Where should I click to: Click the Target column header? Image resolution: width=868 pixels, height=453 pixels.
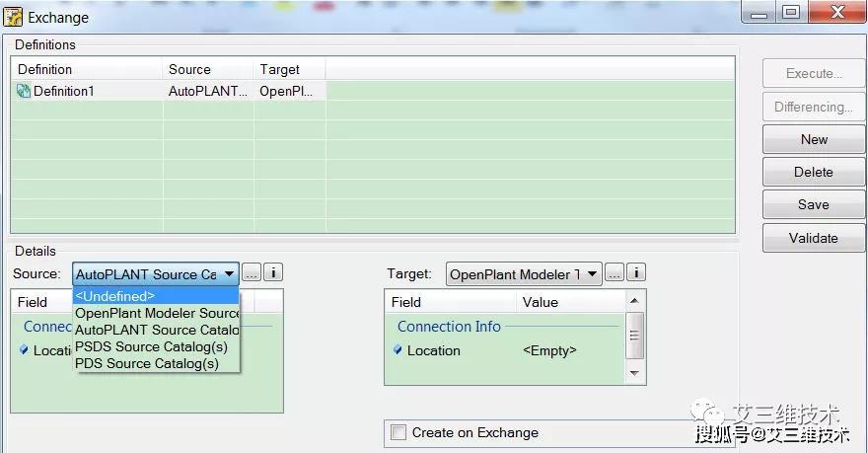click(290, 69)
